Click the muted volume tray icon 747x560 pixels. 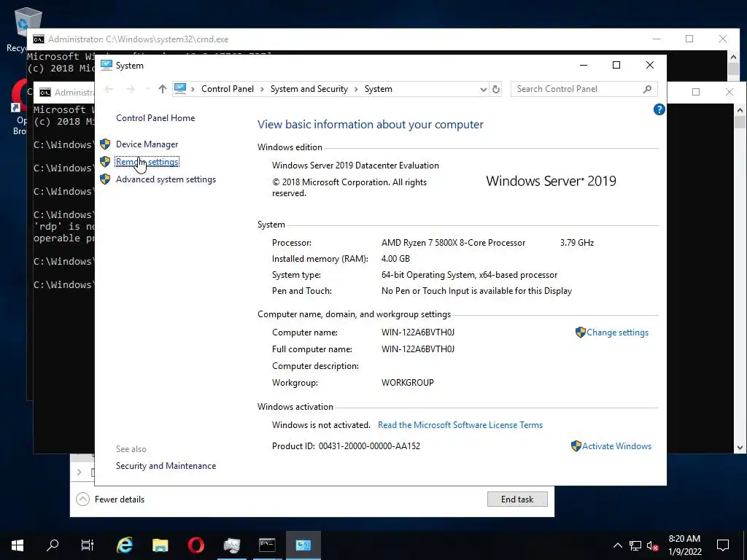pyautogui.click(x=653, y=545)
